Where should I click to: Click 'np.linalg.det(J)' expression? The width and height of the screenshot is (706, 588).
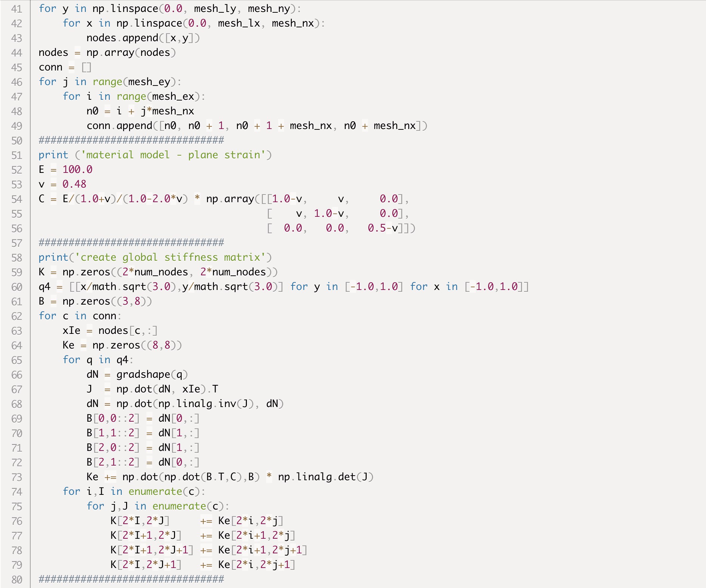point(325,477)
